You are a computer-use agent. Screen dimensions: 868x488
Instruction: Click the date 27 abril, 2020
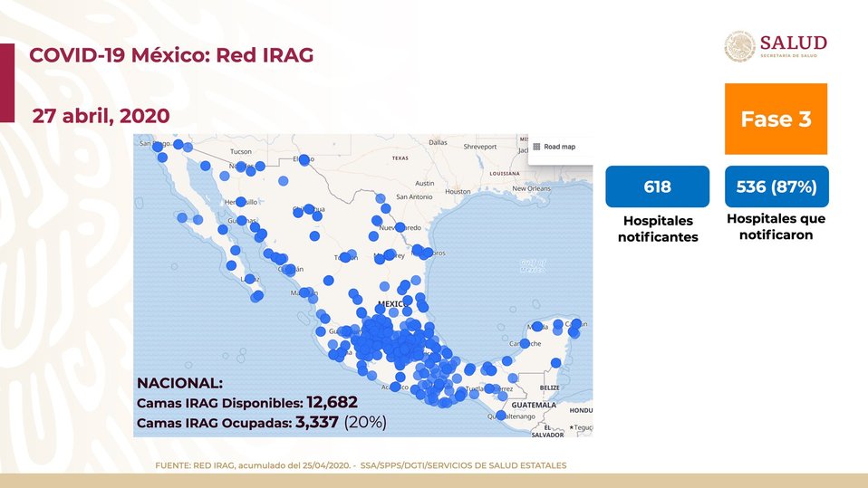click(x=101, y=115)
